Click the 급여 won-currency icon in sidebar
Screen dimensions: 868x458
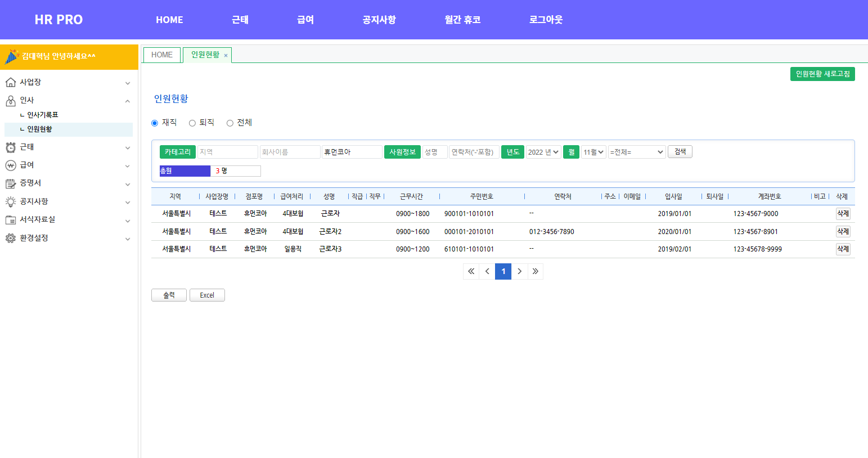10,165
